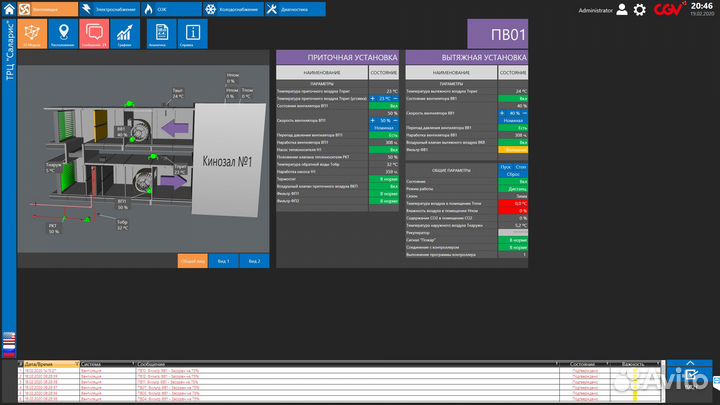Click the ВП1 fan state Вкл indicator
Viewport: 720px width, 405px height.
click(384, 106)
